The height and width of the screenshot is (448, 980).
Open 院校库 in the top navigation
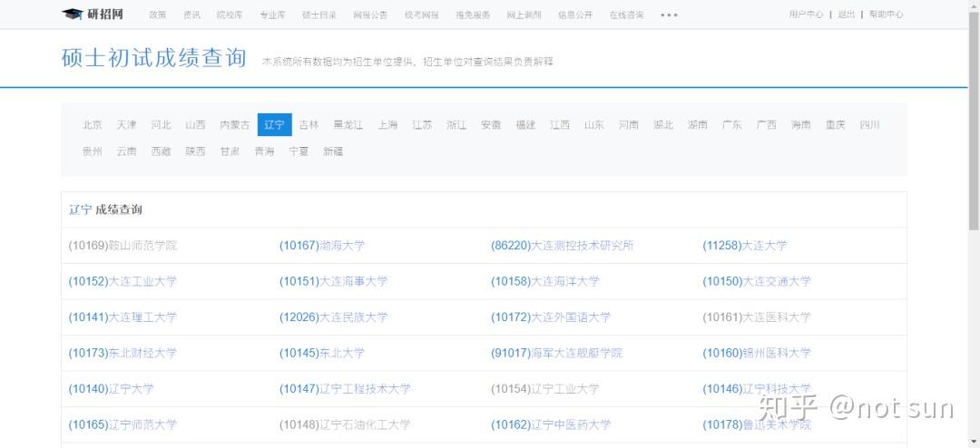coord(230,15)
